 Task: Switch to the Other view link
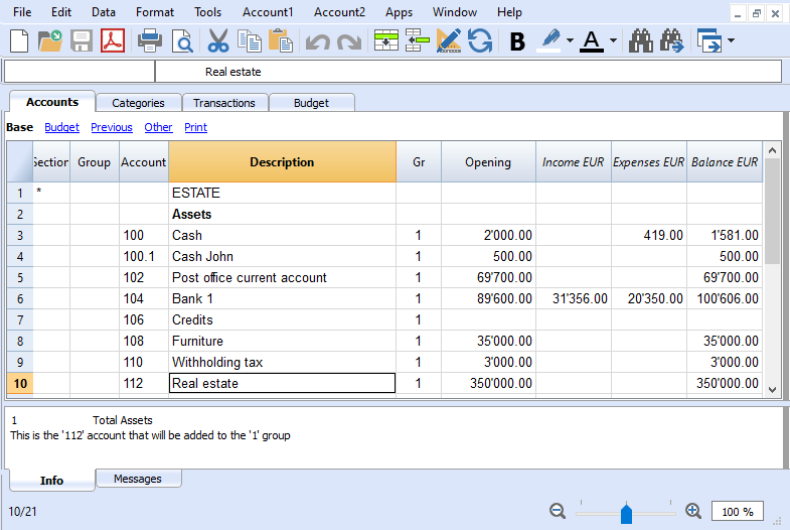(x=158, y=127)
